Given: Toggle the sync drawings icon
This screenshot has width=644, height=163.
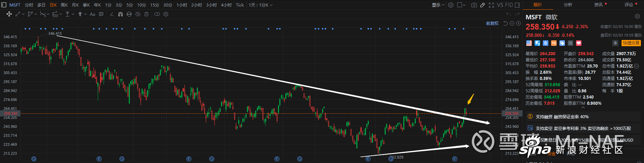Looking at the screenshot, I should 129,14.
